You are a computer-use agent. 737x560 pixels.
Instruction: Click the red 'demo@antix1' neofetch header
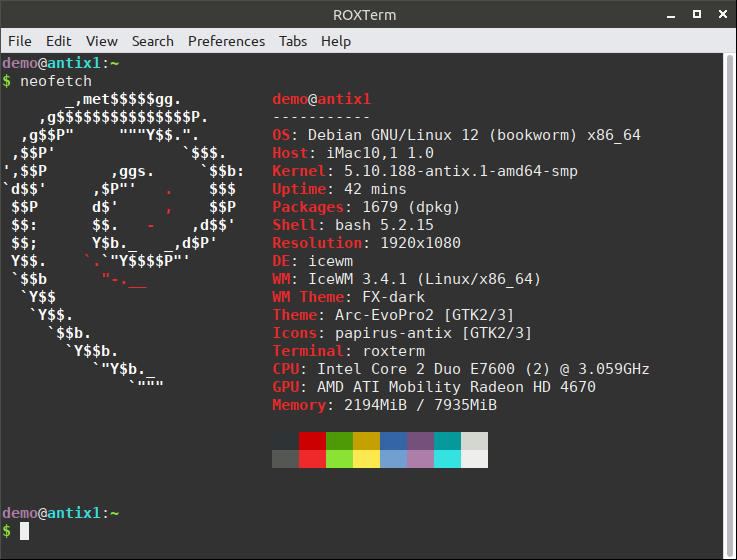[321, 99]
